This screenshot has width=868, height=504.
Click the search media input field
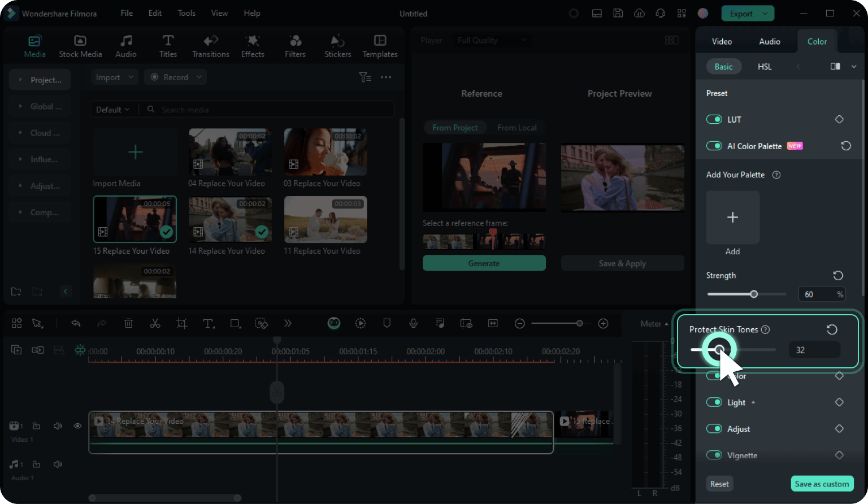(x=268, y=110)
